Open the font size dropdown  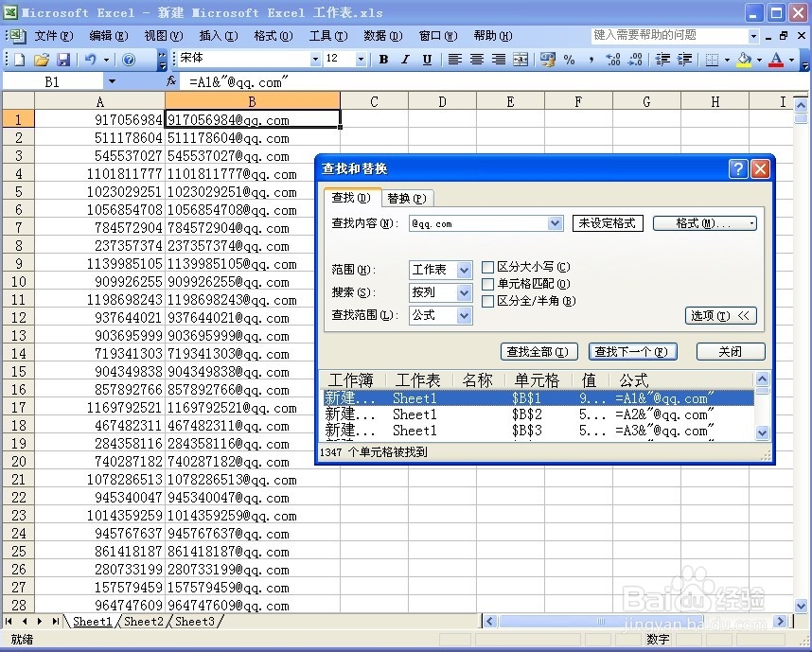361,60
